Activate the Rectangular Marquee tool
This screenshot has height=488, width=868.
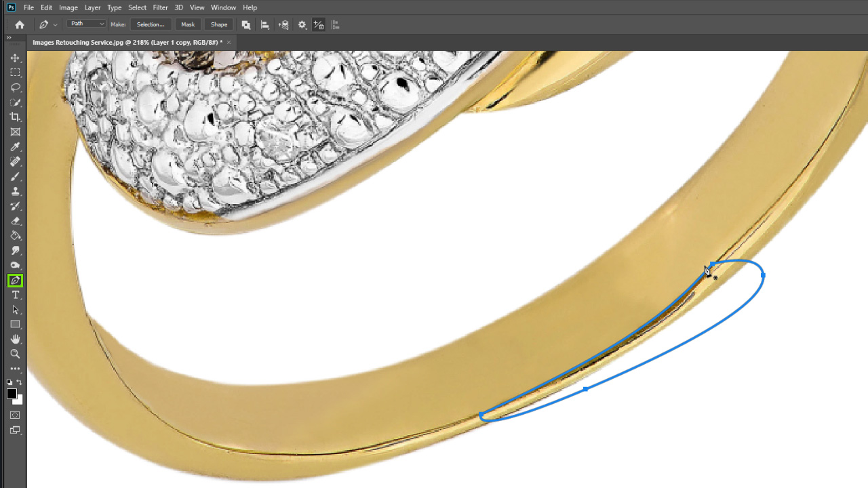pyautogui.click(x=15, y=73)
